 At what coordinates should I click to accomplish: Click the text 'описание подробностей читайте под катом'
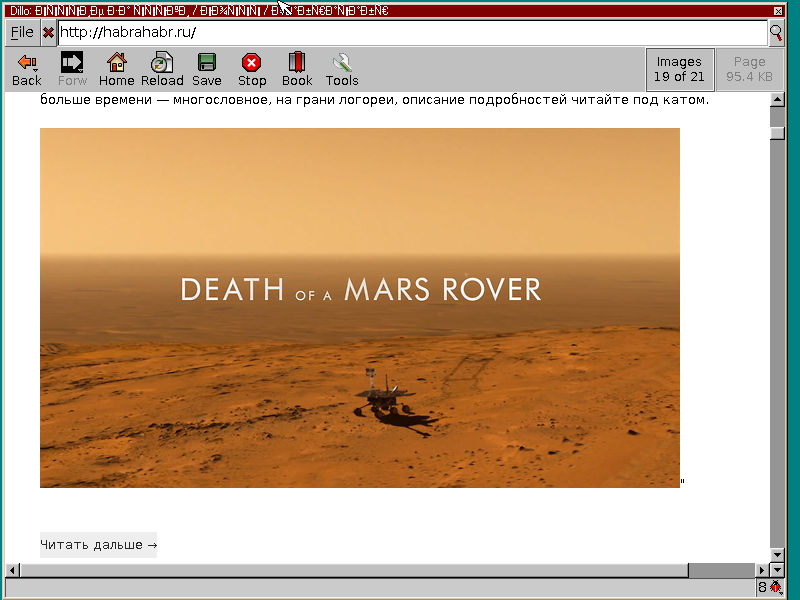[x=554, y=99]
